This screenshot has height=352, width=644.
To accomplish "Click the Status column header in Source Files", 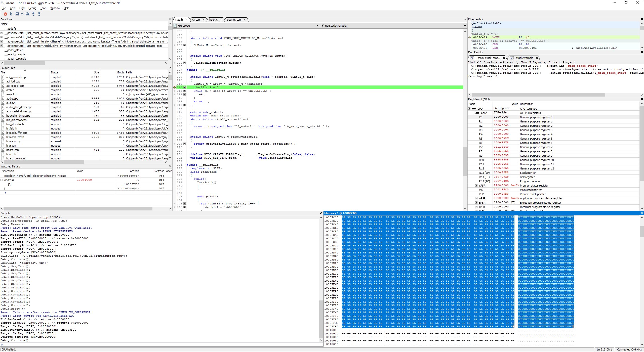I will (55, 72).
